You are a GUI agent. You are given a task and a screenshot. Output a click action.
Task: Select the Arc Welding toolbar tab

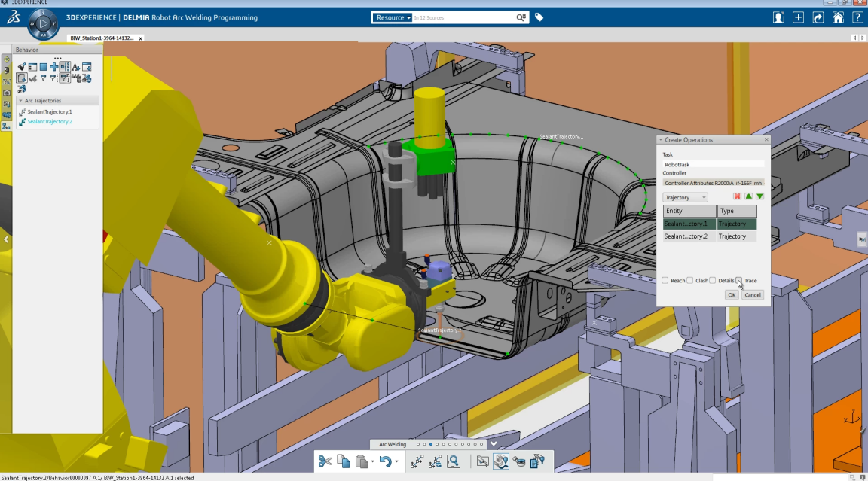(x=392, y=444)
